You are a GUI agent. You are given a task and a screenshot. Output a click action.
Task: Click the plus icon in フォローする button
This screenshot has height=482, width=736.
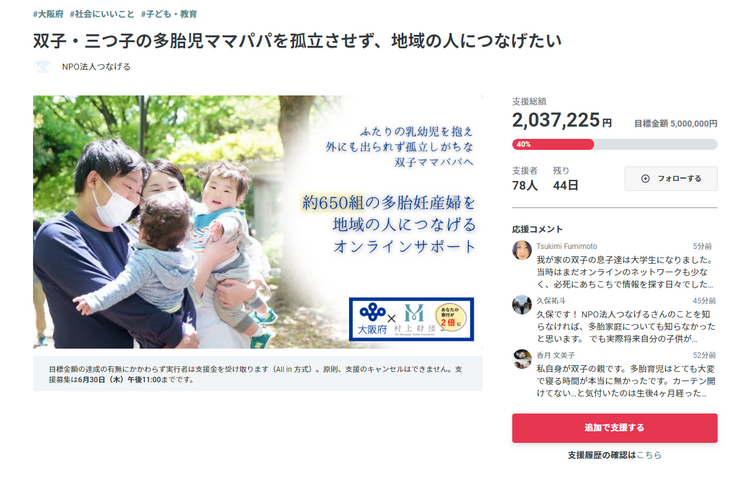(x=645, y=178)
